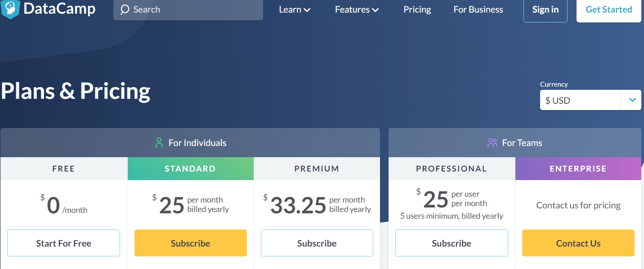The height and width of the screenshot is (269, 644).
Task: Click the DataCamp logo icon
Action: pyautogui.click(x=10, y=9)
